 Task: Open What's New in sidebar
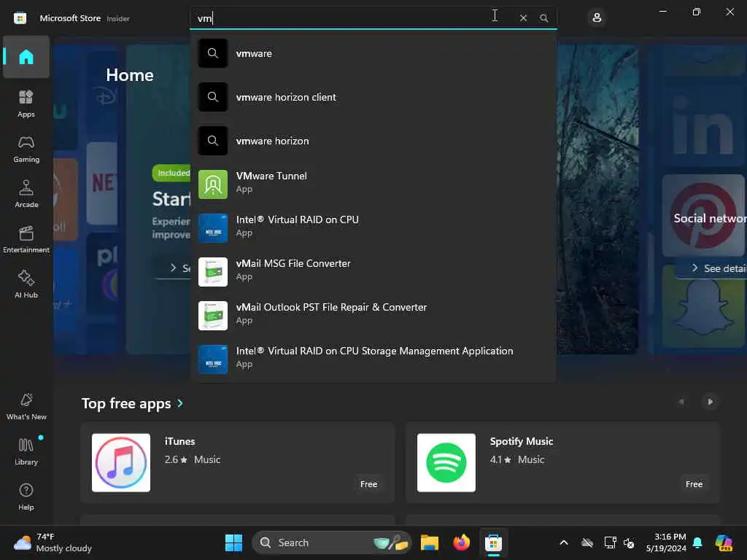26,407
